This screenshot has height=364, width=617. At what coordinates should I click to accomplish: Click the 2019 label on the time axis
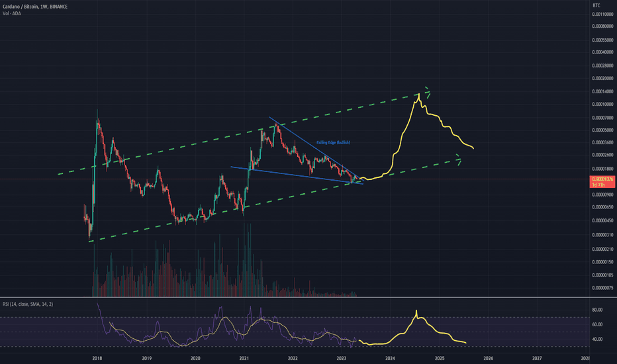pyautogui.click(x=146, y=358)
